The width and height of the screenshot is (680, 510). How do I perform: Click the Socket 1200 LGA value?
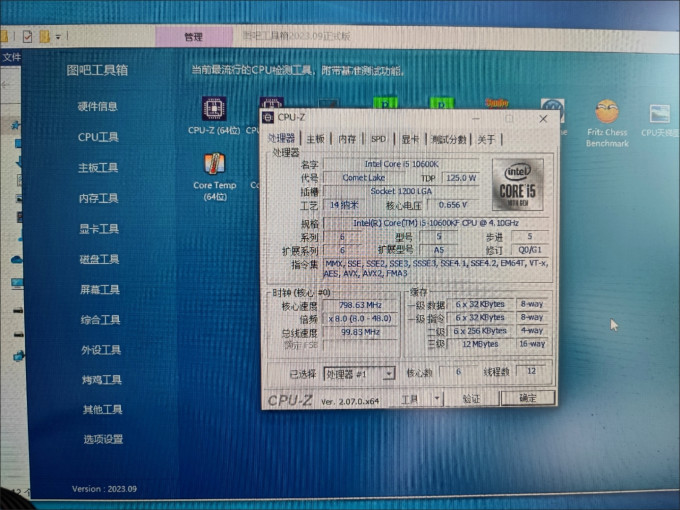(401, 191)
